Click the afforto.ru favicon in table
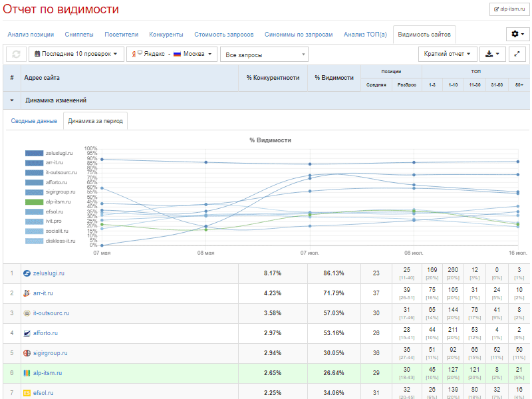 27,333
